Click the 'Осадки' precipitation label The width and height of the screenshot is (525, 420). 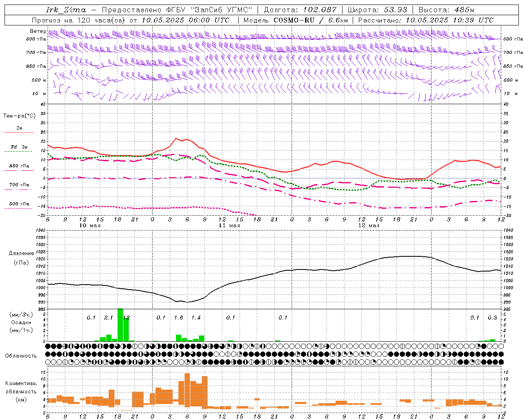coord(21,322)
